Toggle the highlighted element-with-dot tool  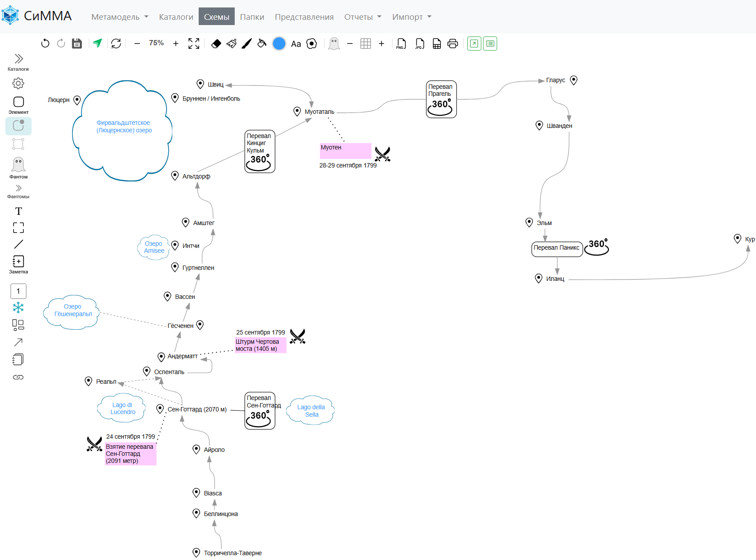tap(18, 126)
